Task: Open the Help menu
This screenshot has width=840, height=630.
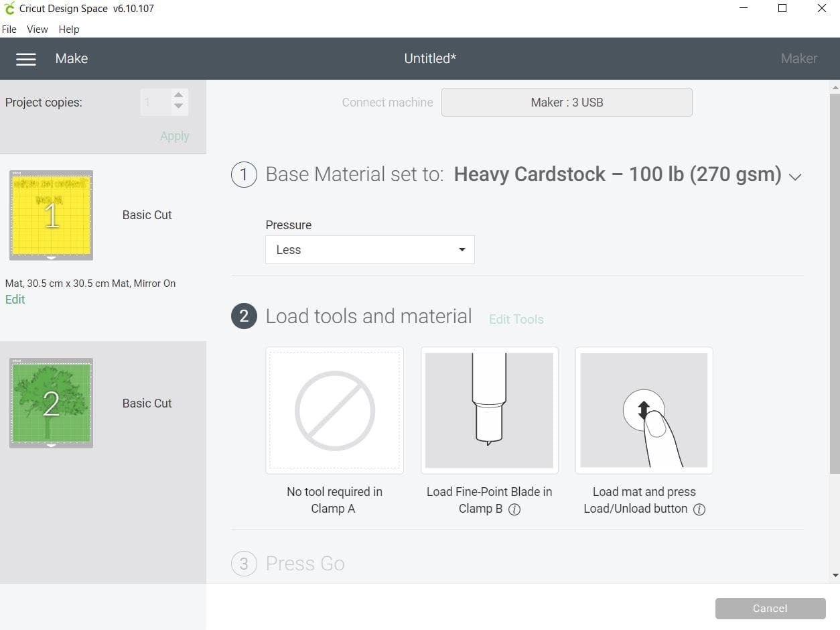Action: 69,29
